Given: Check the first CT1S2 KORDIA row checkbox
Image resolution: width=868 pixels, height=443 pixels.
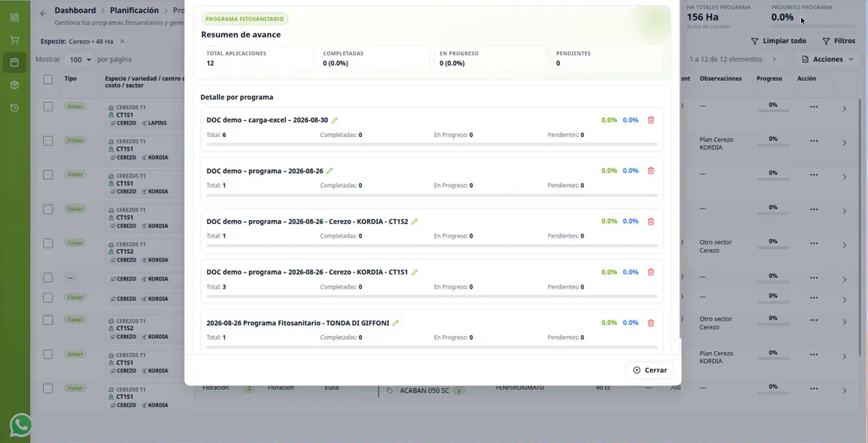Looking at the screenshot, I should click(48, 243).
